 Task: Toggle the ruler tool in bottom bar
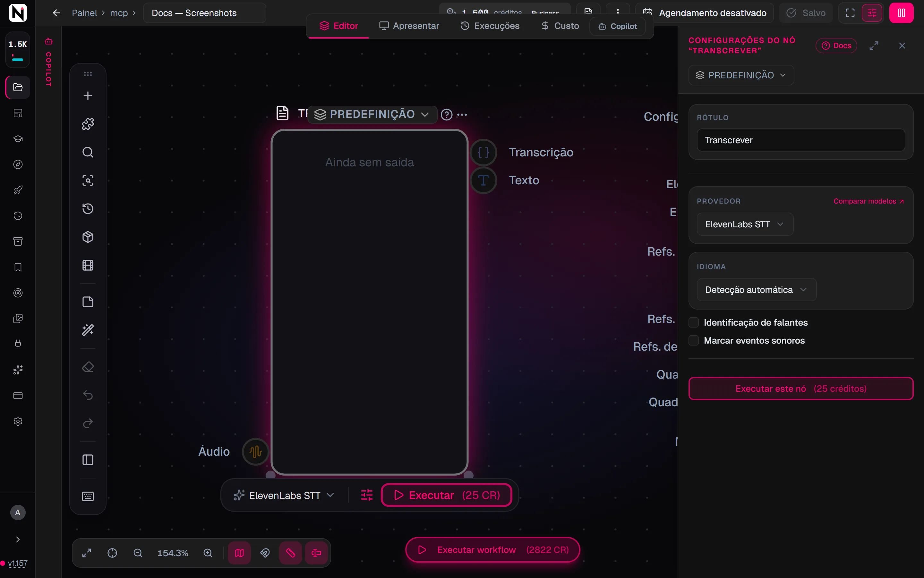click(x=291, y=553)
